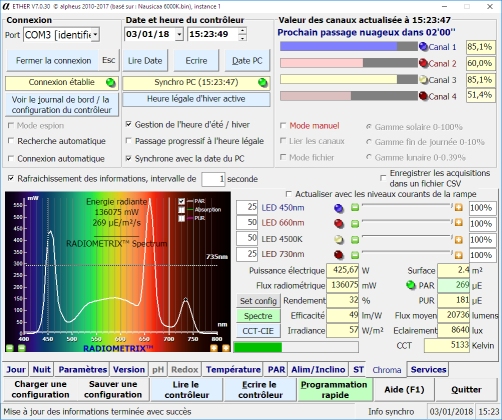Toggle Synchrone avec la date du PC

128,158
